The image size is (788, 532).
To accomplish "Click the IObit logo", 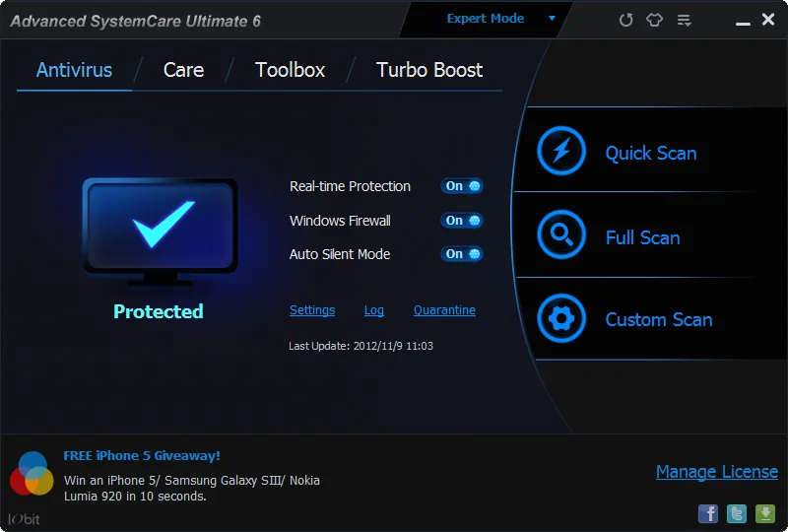I will [x=24, y=519].
